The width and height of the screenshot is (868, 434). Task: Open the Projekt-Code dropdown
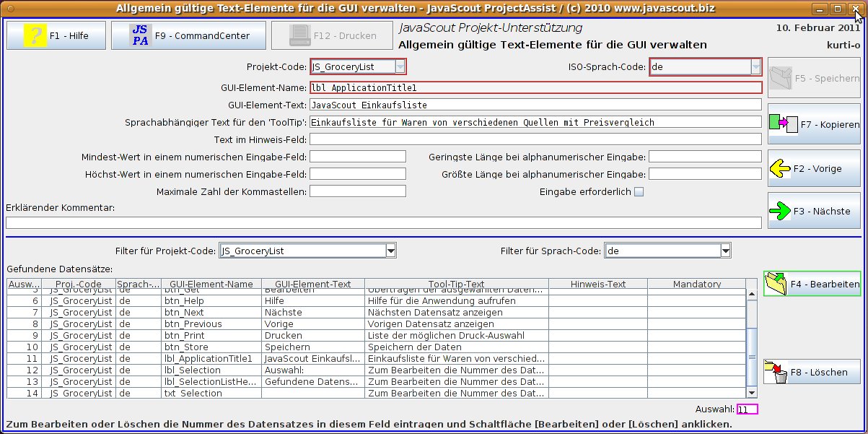click(400, 67)
